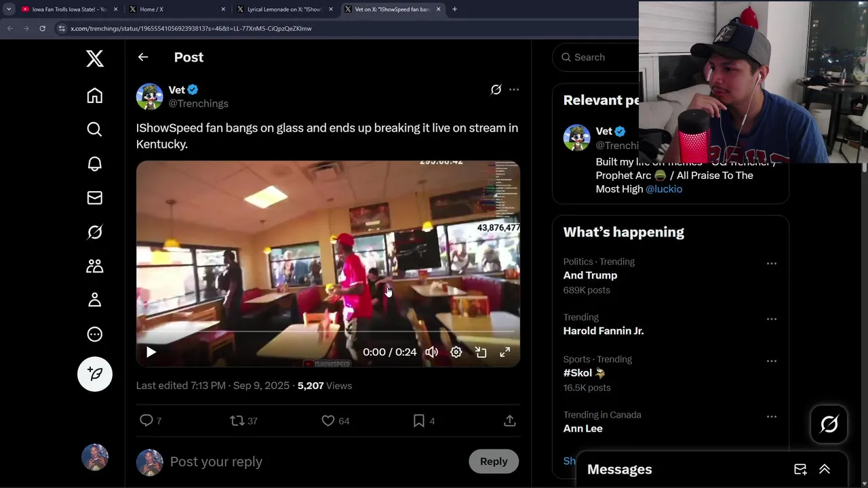Switch to the Lyrical Lemonade on X tab
The image size is (868, 488).
pos(284,9)
